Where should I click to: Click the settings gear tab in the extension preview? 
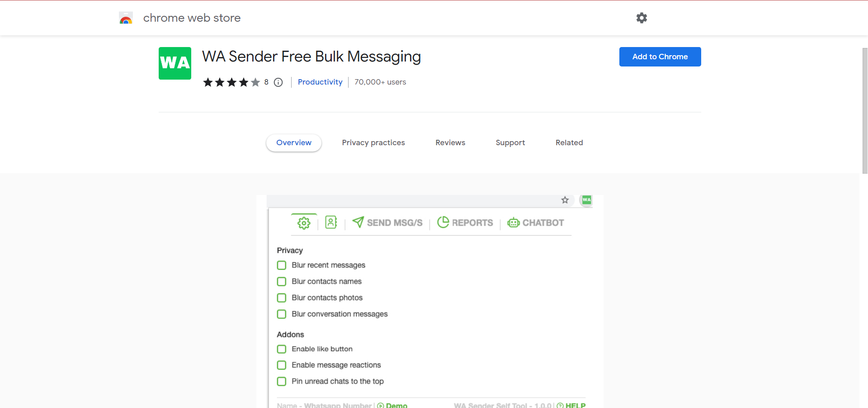pyautogui.click(x=304, y=223)
